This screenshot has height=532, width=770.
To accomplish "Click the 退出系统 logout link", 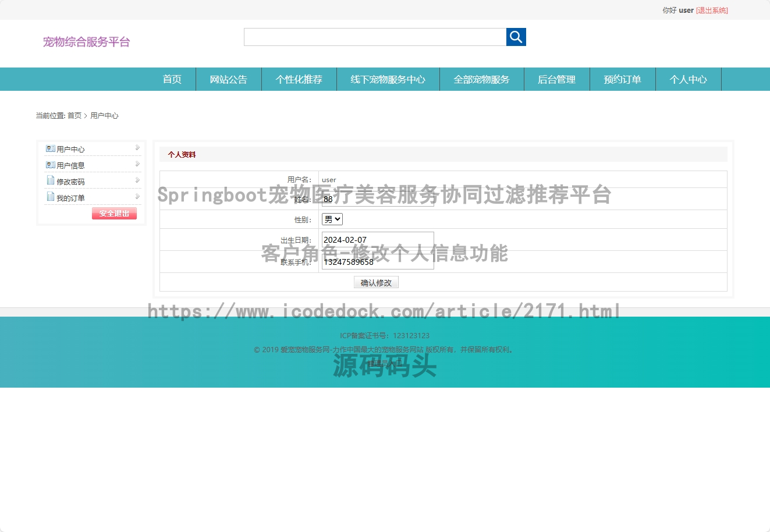I will pos(712,10).
